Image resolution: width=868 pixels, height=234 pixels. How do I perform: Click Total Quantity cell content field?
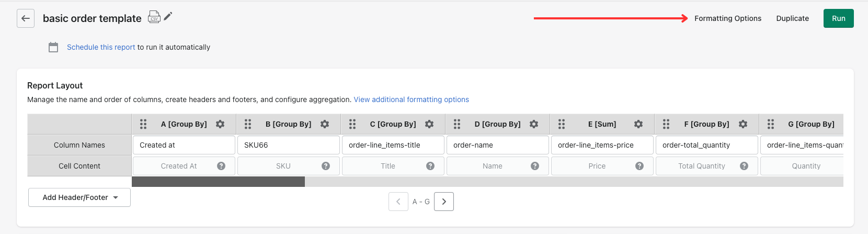pos(707,166)
